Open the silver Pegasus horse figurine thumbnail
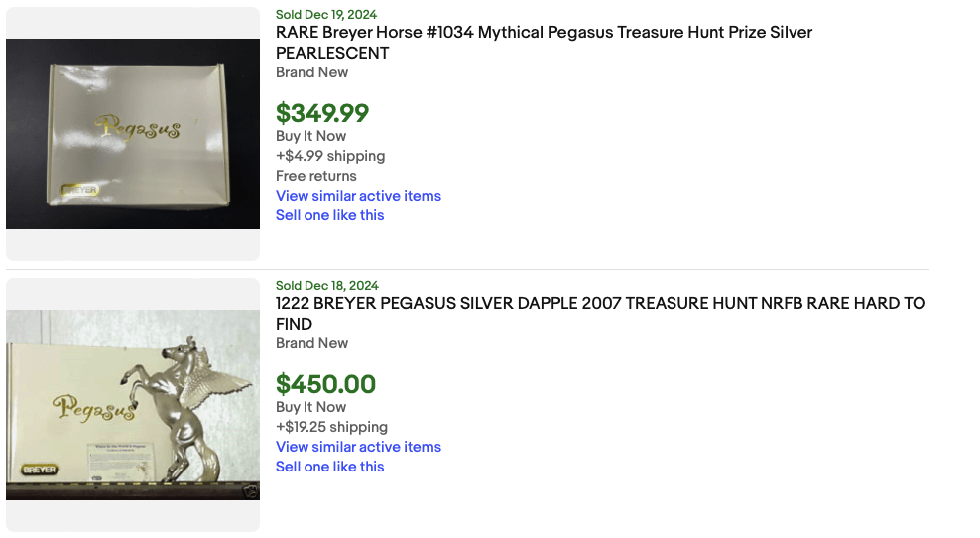980x538 pixels. click(x=133, y=405)
